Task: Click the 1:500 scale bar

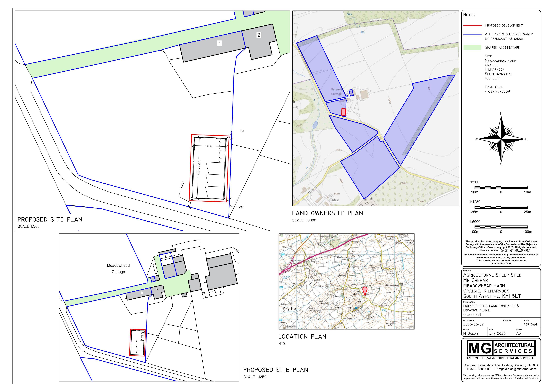Action: point(501,187)
